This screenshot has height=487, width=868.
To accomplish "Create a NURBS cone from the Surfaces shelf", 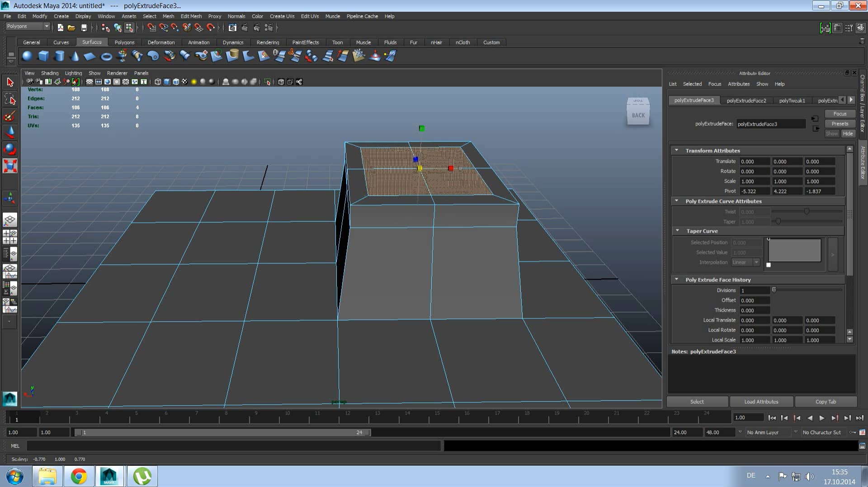I will (75, 56).
